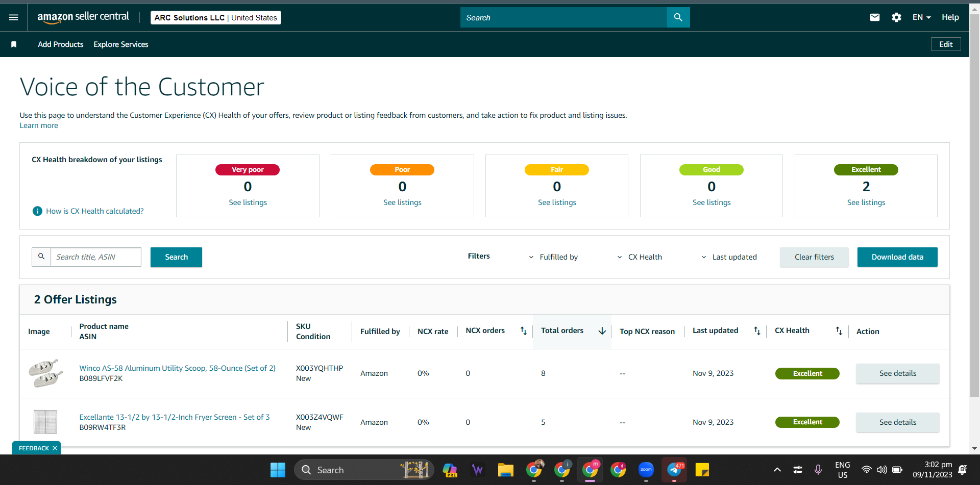Open the purple W app in taskbar
This screenshot has width=980, height=485.
click(x=477, y=470)
